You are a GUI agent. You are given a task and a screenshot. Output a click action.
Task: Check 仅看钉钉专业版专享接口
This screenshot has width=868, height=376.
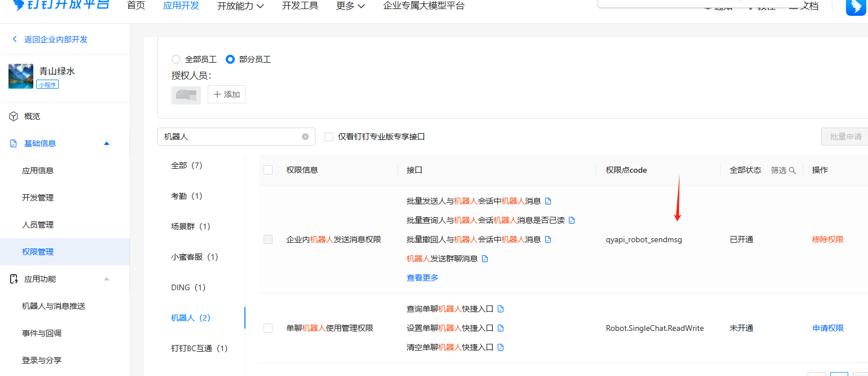[329, 137]
